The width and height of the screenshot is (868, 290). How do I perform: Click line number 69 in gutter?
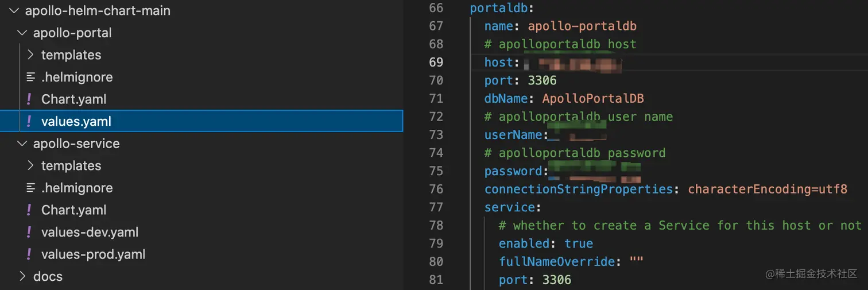(x=436, y=62)
